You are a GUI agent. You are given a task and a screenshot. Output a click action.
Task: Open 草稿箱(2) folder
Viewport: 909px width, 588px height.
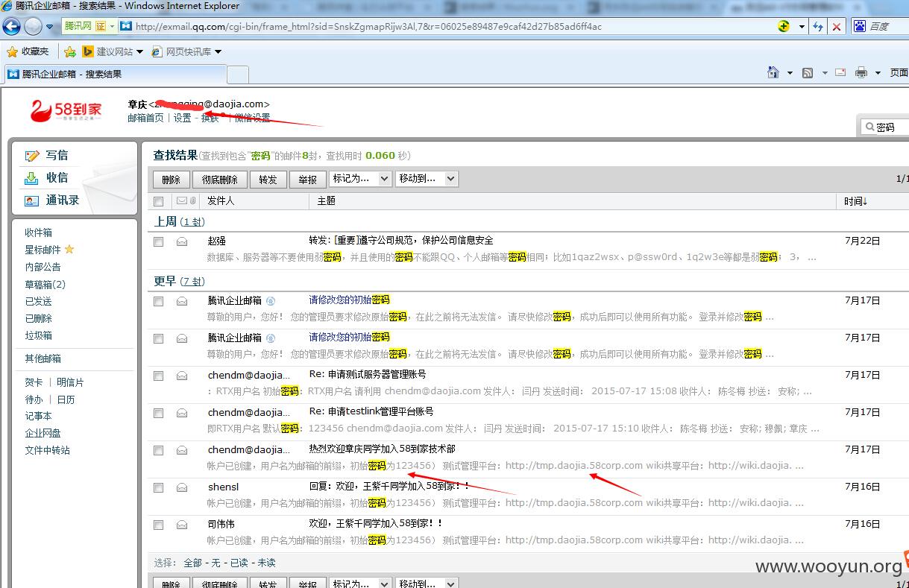(45, 284)
